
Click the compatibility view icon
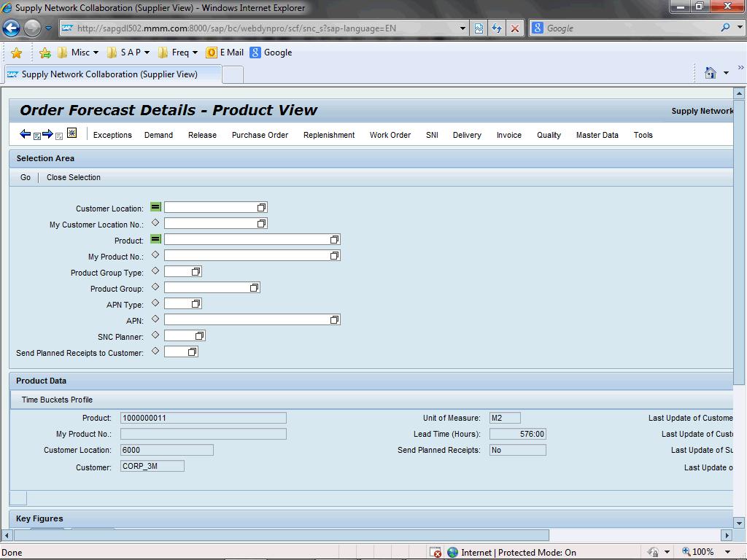[x=479, y=28]
